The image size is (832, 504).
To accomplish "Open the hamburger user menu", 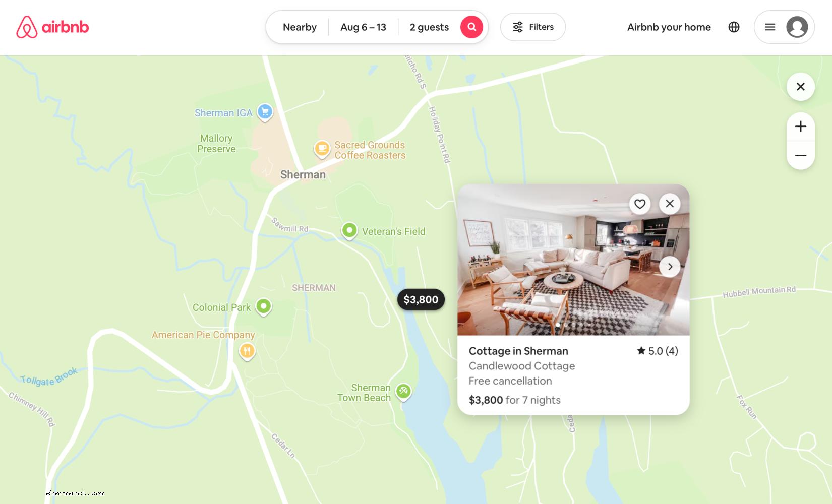I will coord(770,27).
